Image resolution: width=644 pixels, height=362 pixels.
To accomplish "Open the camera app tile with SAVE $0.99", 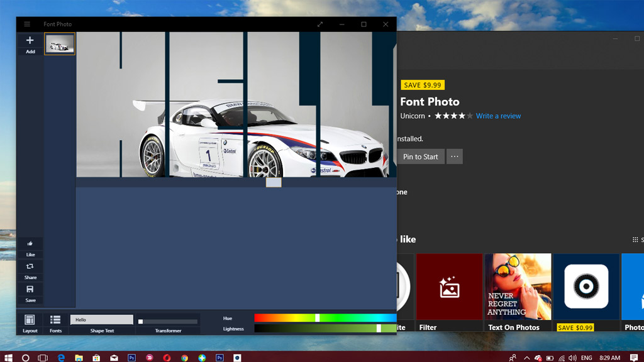I will pyautogui.click(x=586, y=292).
